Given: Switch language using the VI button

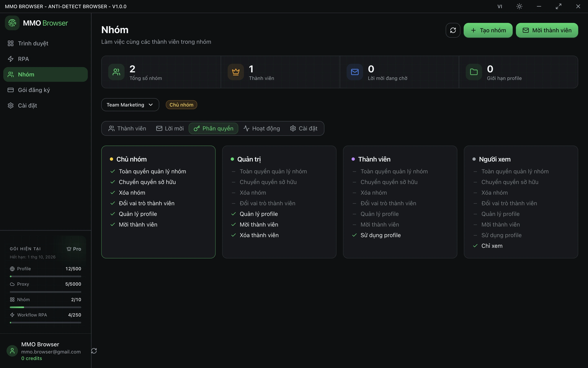Looking at the screenshot, I should click(x=500, y=6).
